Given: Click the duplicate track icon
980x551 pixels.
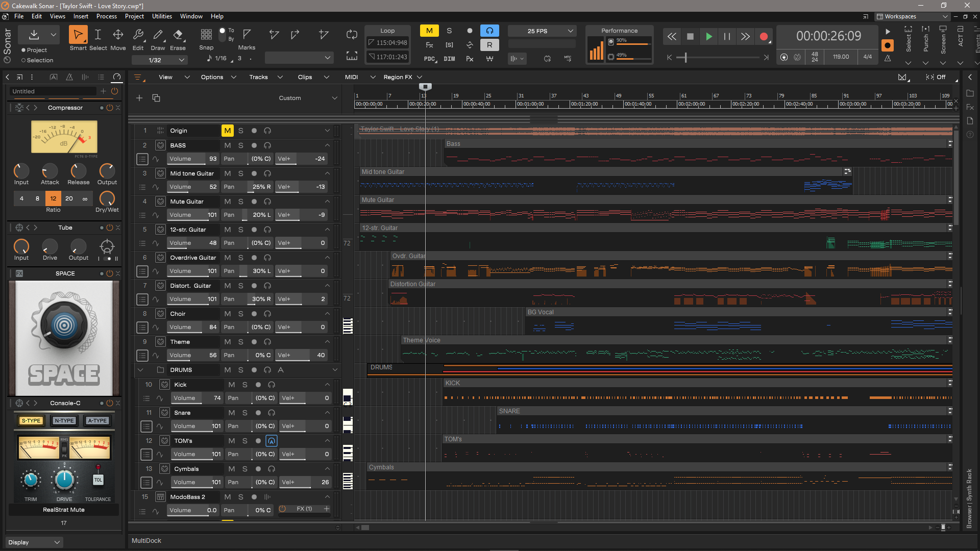Looking at the screenshot, I should [156, 98].
